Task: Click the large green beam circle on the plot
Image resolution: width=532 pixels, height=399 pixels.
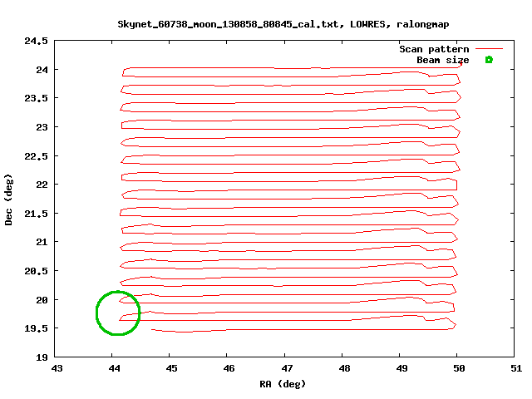Action: [118, 313]
